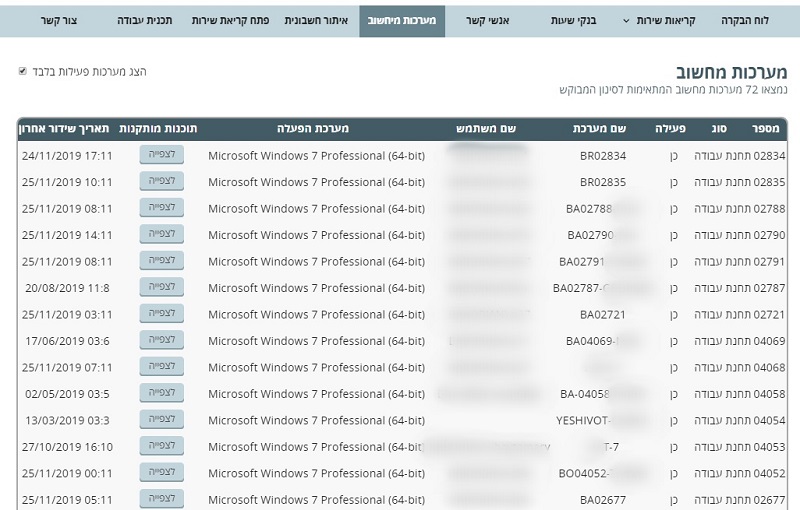Sort by תאריך שידור אחרון column header
The height and width of the screenshot is (510, 800).
[x=66, y=129]
